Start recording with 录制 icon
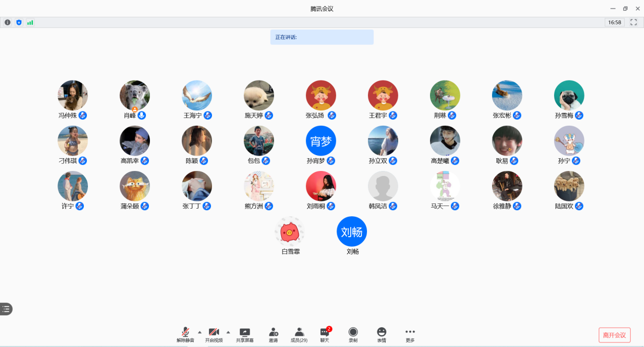Viewport: 644px width, 347px height. coord(353,332)
